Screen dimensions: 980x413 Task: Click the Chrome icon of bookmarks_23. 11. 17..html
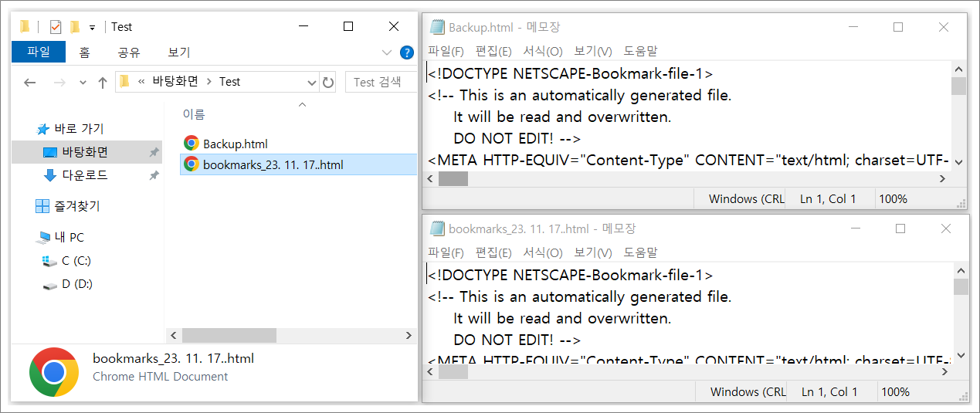pos(191,164)
